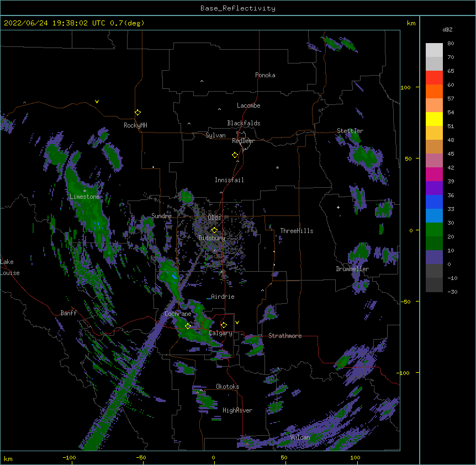Viewport: 476px width, 465px height.
Task: Select the RedDeer city label
Action: (x=243, y=141)
